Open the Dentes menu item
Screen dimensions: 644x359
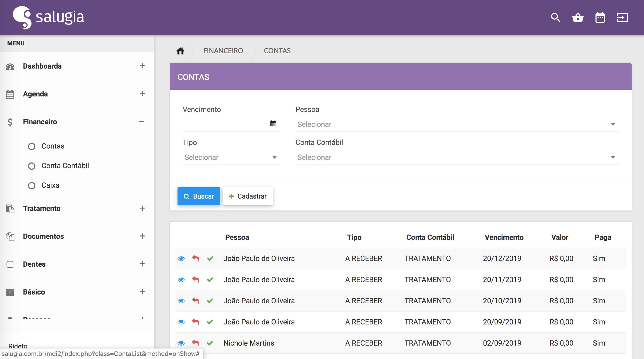point(34,264)
